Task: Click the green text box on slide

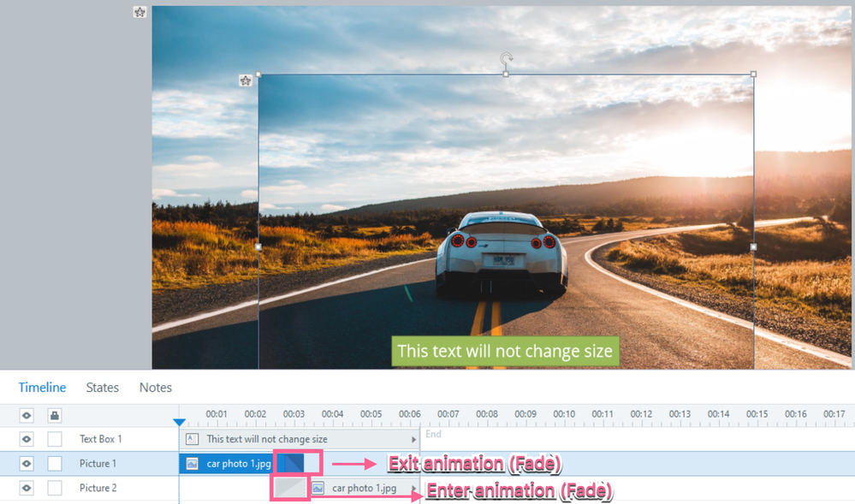Action: (505, 352)
